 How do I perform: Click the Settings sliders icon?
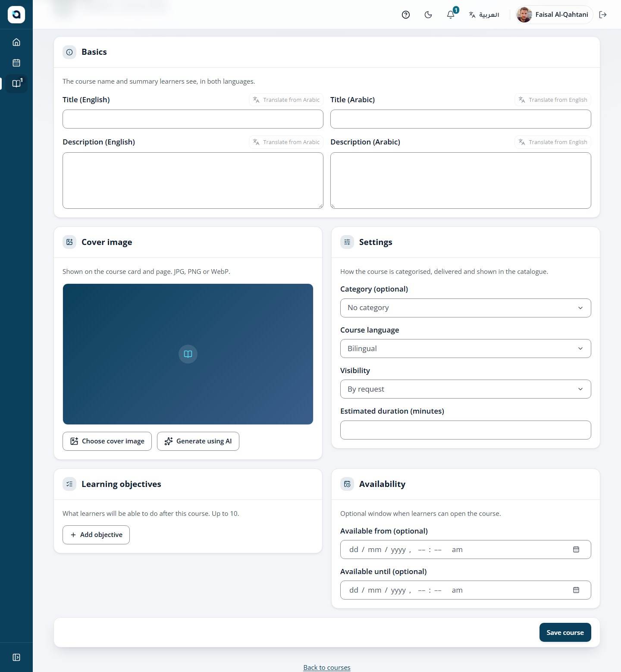[347, 242]
